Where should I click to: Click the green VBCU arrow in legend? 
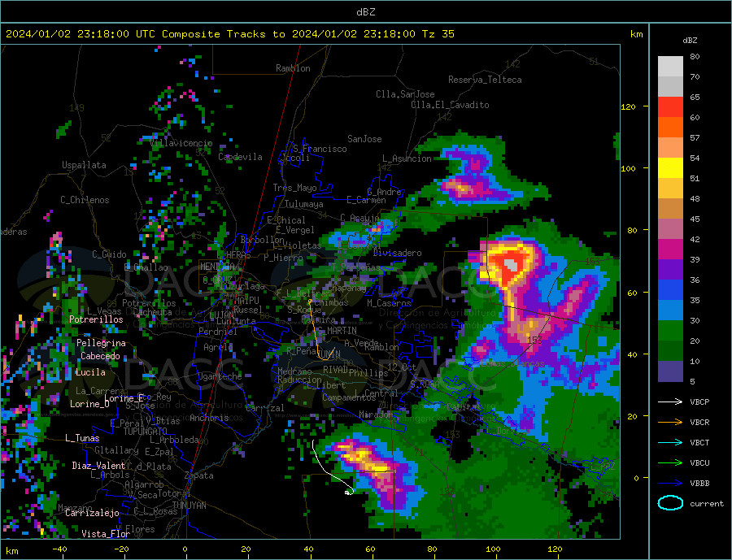point(670,462)
